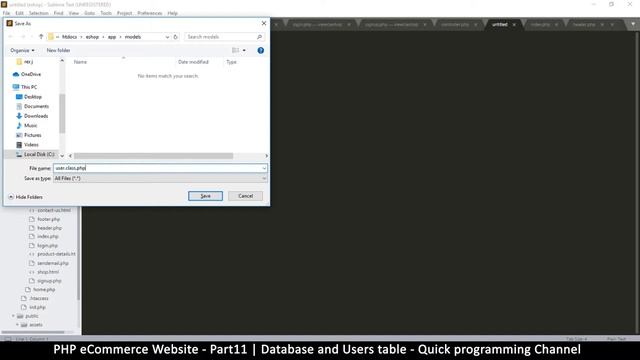
Task: Open the Goto menu
Action: pos(89,13)
